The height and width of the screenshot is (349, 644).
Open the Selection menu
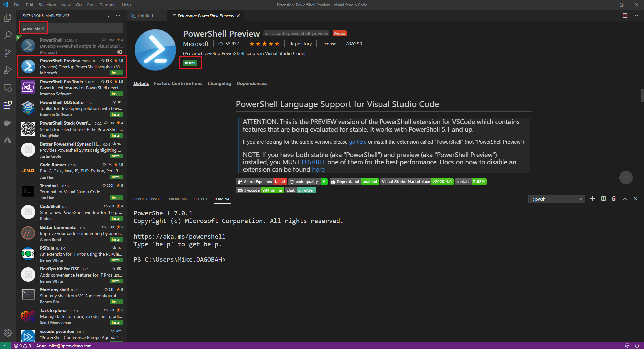click(x=47, y=5)
